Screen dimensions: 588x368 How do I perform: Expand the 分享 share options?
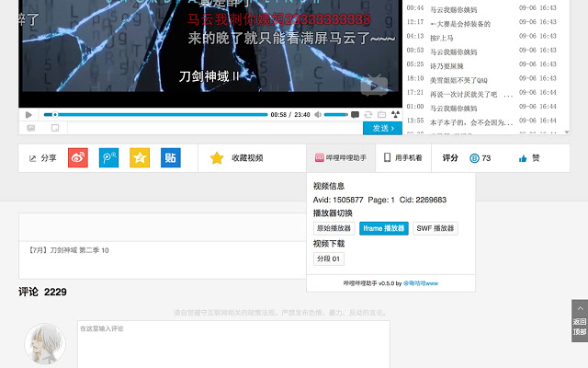[x=41, y=158]
